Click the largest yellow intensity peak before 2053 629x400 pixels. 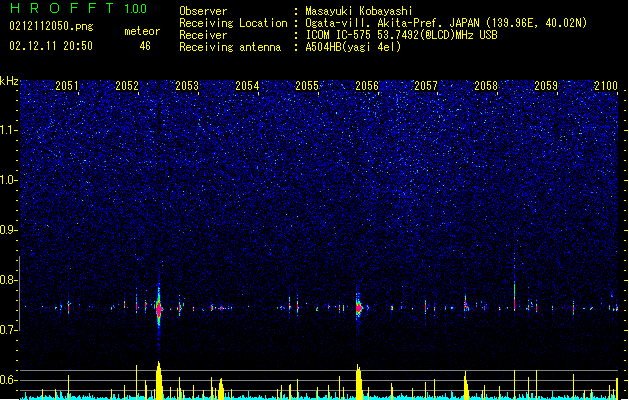[159, 380]
